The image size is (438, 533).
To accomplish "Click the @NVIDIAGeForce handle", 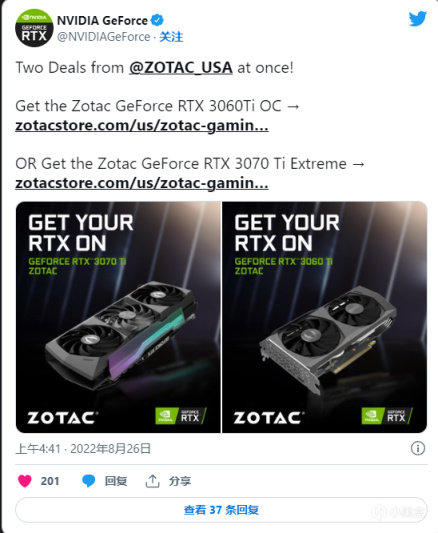I will point(104,37).
